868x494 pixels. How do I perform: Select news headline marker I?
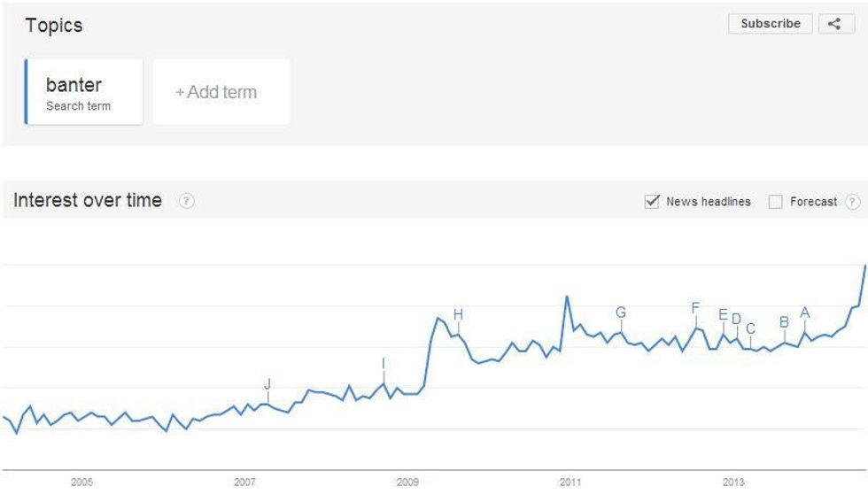pos(384,364)
